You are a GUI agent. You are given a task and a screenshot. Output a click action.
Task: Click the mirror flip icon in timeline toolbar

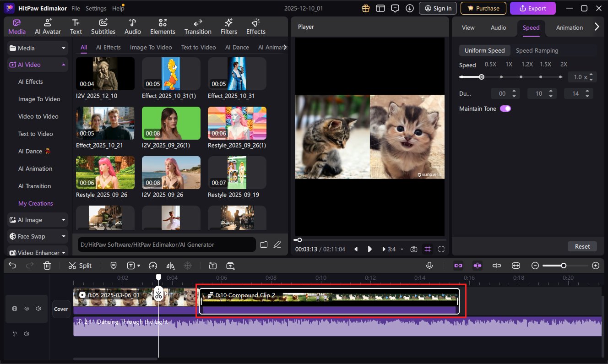coord(170,266)
